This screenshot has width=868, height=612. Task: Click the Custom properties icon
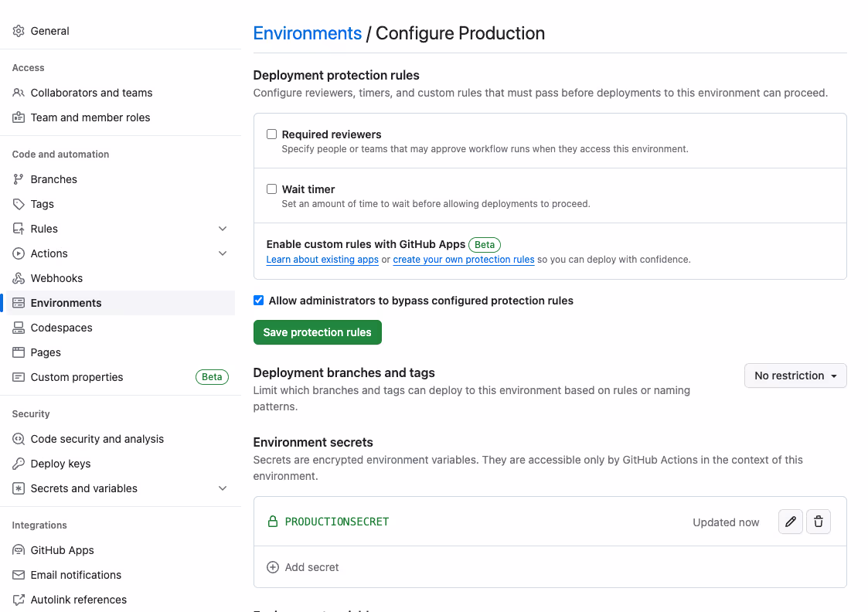(x=19, y=377)
